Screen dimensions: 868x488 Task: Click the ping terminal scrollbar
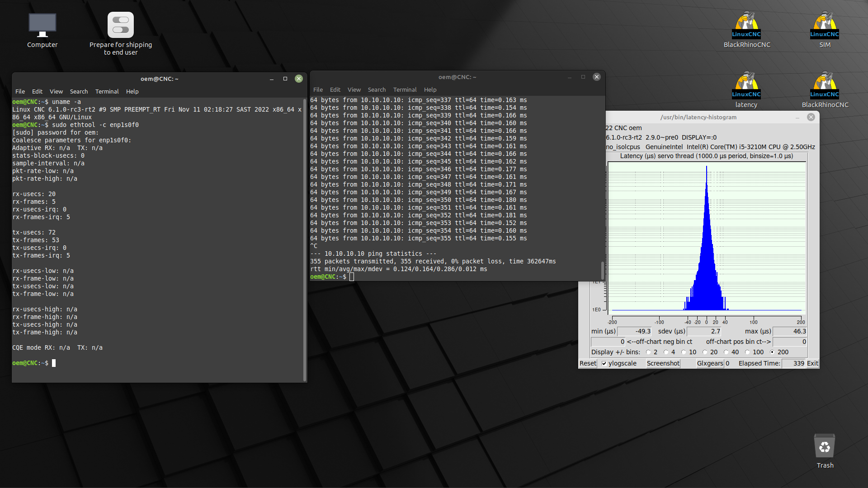coord(602,270)
